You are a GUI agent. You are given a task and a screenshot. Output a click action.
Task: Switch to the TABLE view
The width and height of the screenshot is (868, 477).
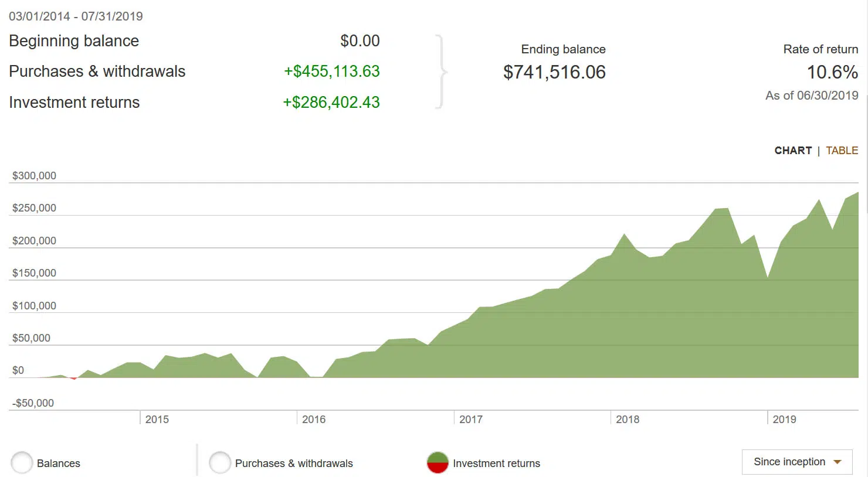click(842, 151)
